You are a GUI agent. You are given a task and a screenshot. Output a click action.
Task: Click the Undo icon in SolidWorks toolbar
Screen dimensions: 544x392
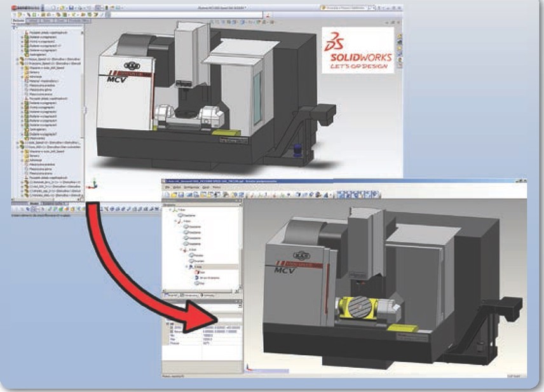click(x=89, y=8)
